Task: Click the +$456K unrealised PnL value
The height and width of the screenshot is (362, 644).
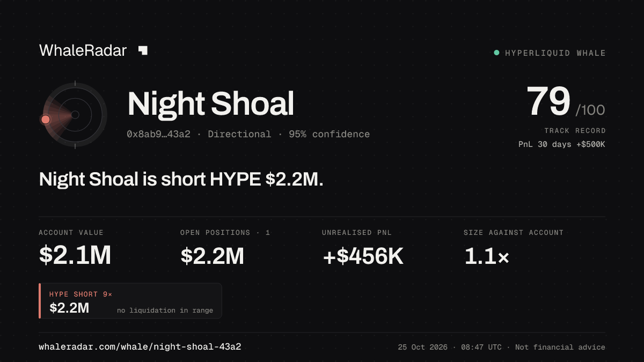Action: click(363, 257)
